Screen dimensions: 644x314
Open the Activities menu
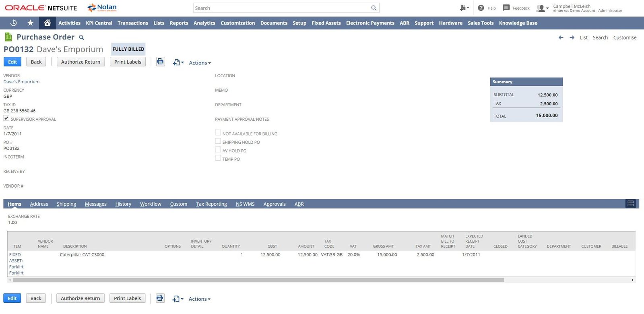(69, 23)
